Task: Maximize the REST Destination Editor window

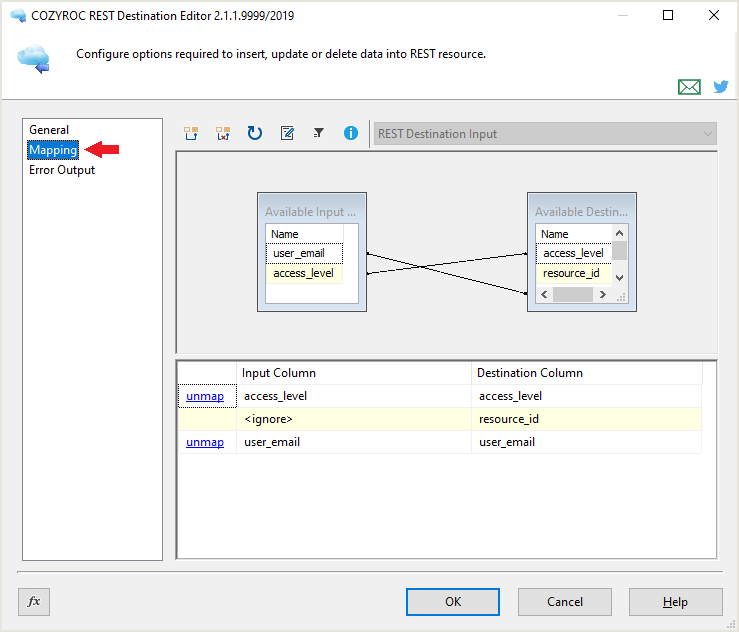Action: coord(667,15)
